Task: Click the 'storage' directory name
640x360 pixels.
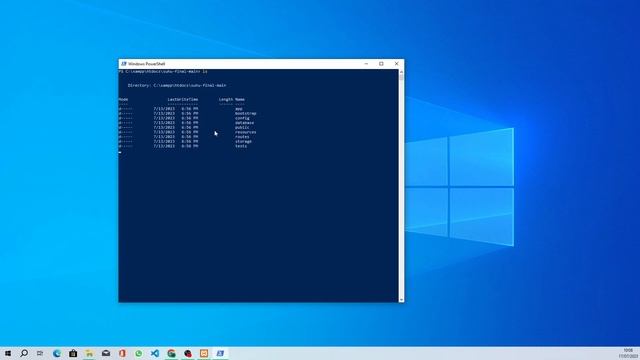Action: click(243, 141)
